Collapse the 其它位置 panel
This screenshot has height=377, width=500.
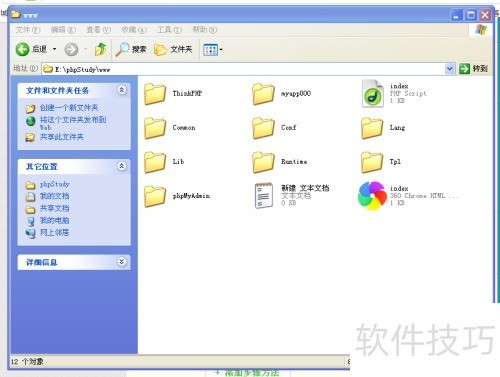122,166
